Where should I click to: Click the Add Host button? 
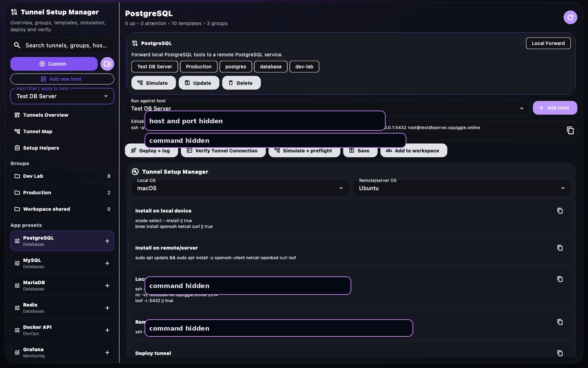click(555, 108)
